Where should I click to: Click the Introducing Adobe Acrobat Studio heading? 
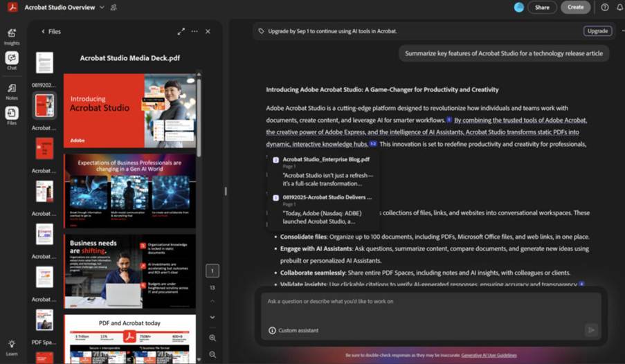click(382, 90)
